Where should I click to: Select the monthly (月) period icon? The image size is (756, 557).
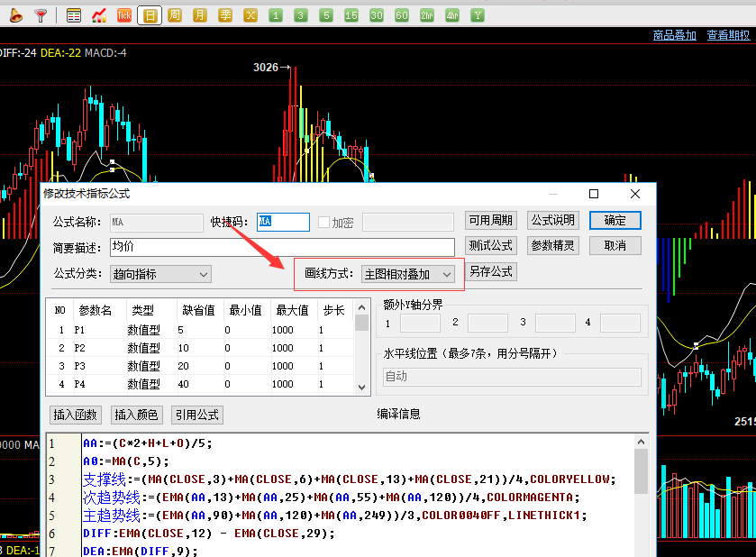(200, 14)
